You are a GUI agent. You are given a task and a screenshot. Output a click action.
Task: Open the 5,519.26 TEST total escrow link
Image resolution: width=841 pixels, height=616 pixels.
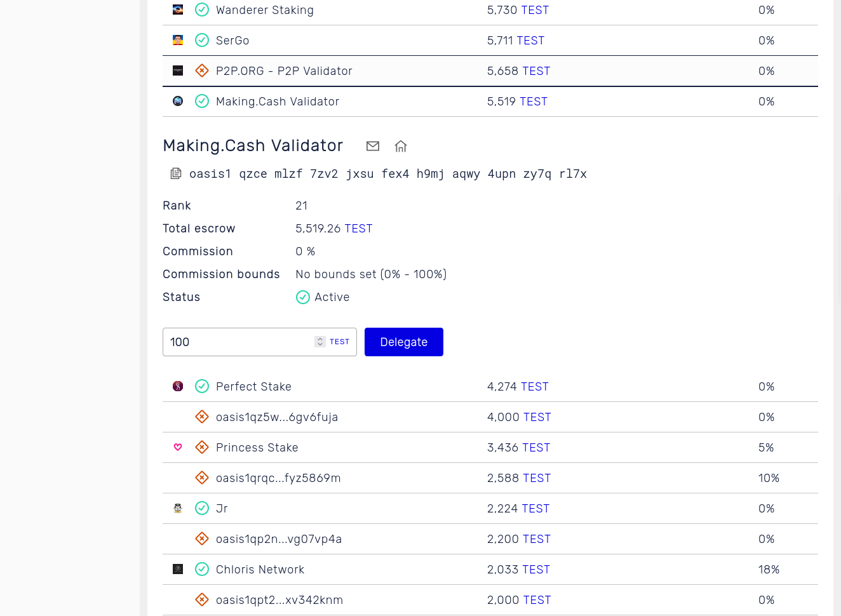click(x=359, y=229)
